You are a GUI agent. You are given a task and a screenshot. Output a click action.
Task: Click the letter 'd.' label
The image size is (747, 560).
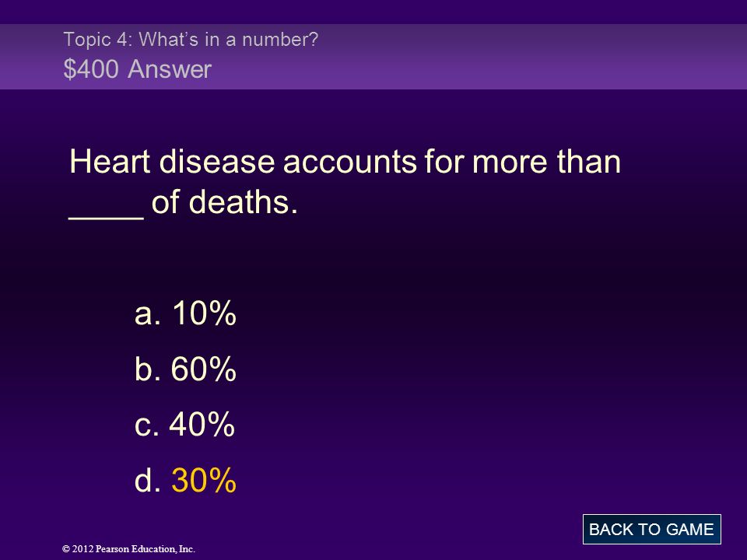pyautogui.click(x=148, y=480)
